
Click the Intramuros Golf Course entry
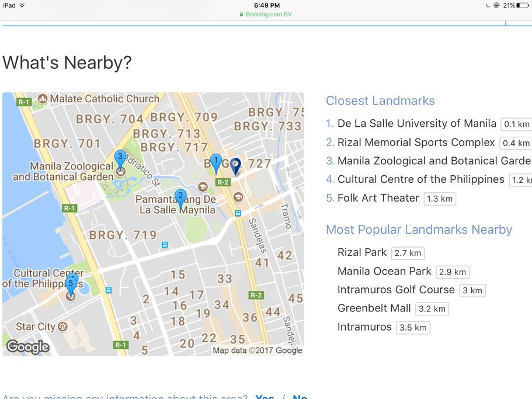pos(396,290)
